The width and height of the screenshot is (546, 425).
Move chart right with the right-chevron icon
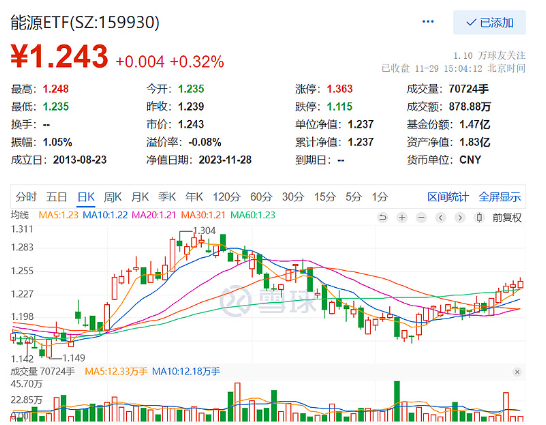coord(460,218)
